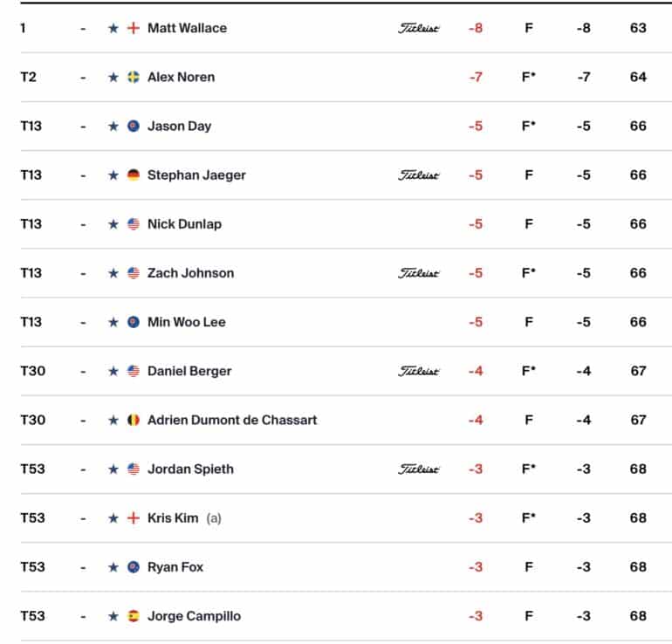Viewport: 672px width, 644px height.
Task: Click the Germany flag icon beside Stephan Jaeger
Action: point(134,175)
